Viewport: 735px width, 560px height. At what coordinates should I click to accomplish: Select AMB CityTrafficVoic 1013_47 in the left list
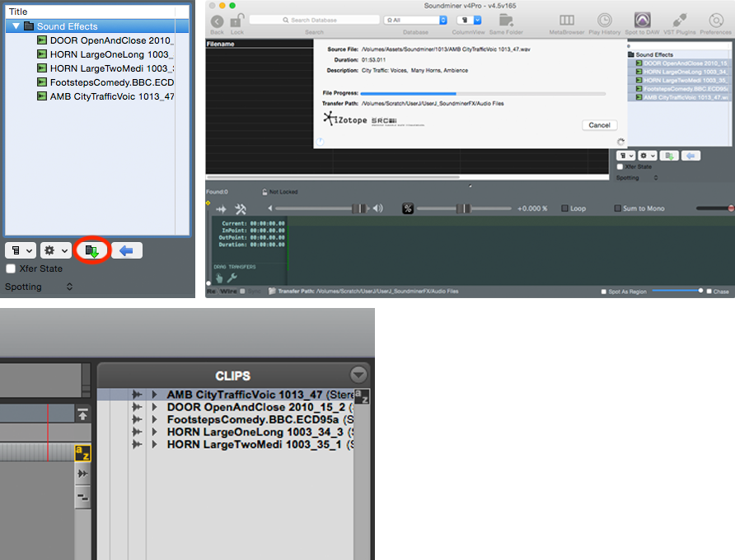pos(105,96)
